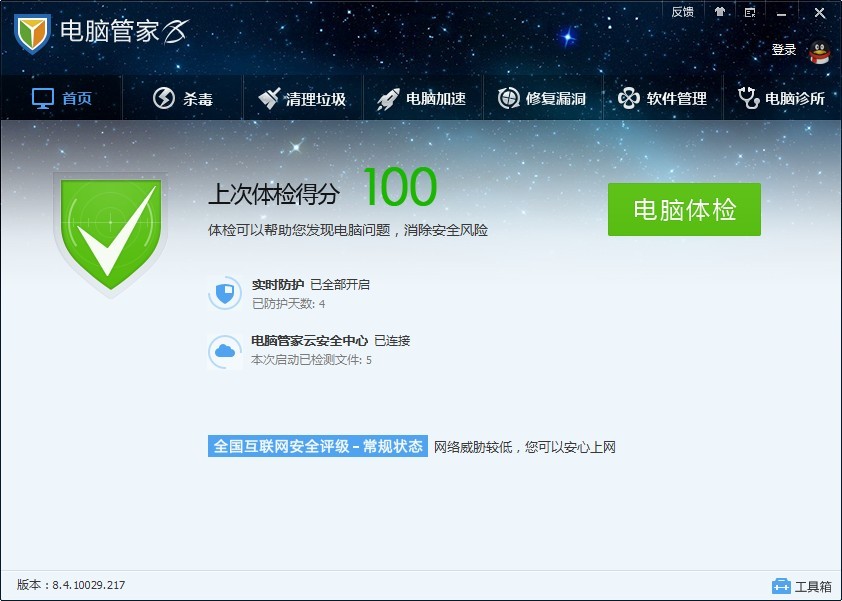Open the skin changer shirt icon
Image resolution: width=842 pixels, height=601 pixels.
click(x=720, y=12)
